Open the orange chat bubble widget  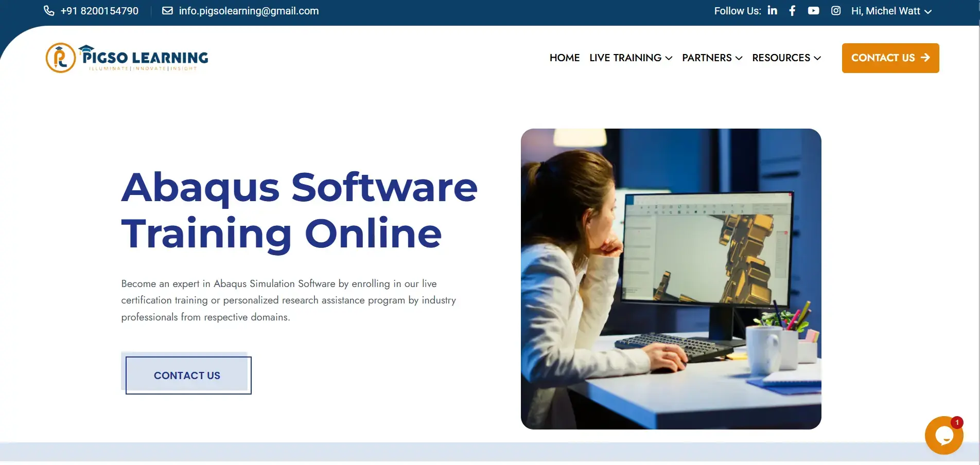944,435
